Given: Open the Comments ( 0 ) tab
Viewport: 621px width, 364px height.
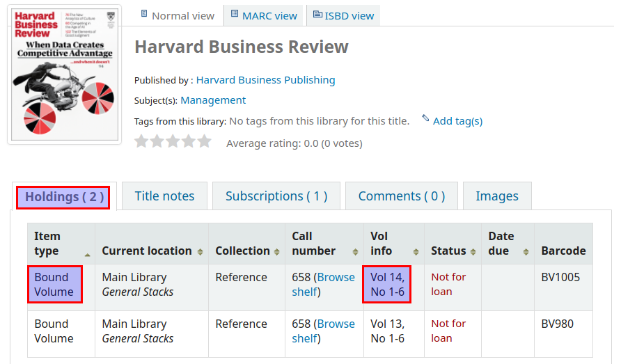Looking at the screenshot, I should 402,196.
